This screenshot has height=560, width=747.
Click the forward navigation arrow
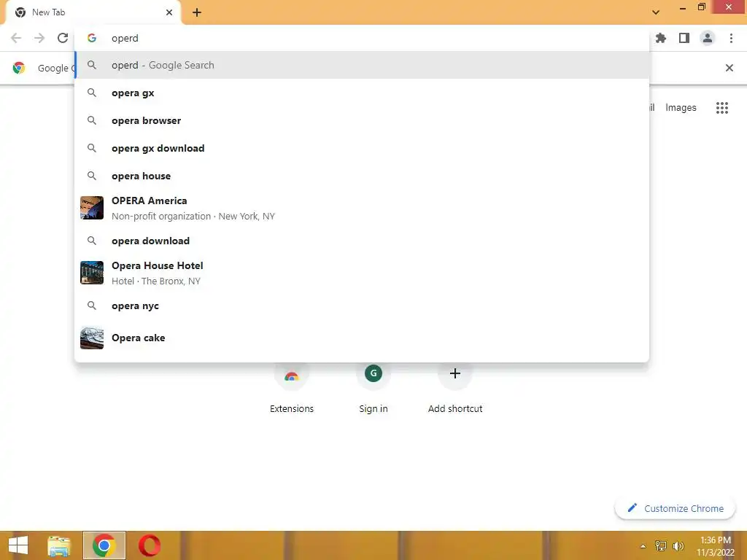[39, 38]
